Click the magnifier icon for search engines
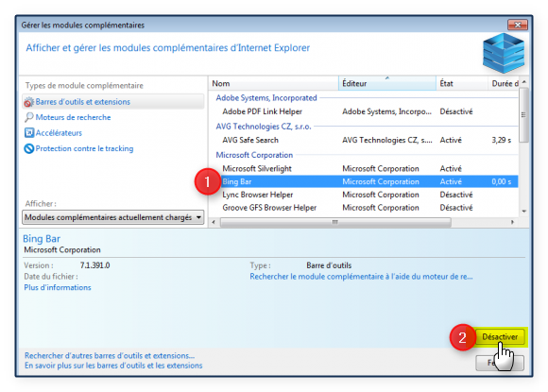The width and height of the screenshot is (548, 392). tap(29, 117)
